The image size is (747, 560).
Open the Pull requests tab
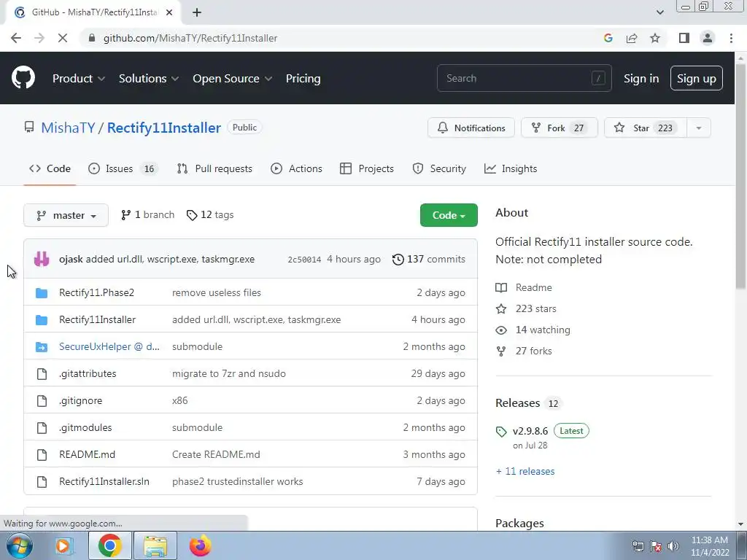click(214, 168)
